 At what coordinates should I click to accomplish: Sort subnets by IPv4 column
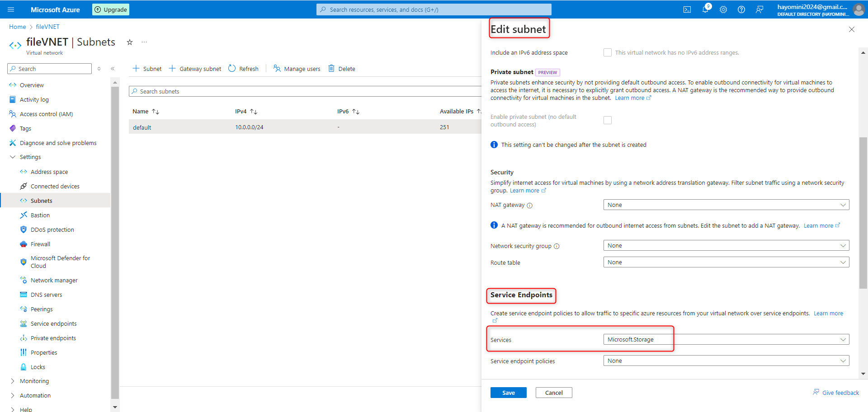[x=246, y=112]
